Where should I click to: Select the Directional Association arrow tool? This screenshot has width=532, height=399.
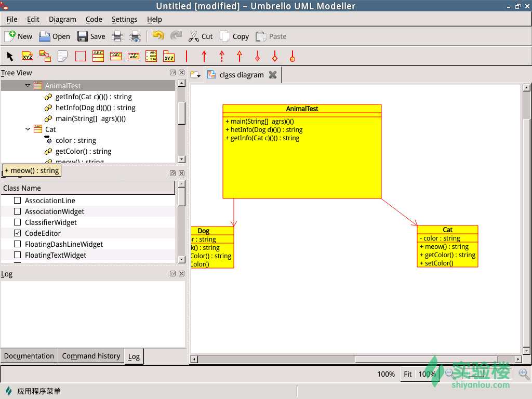204,56
